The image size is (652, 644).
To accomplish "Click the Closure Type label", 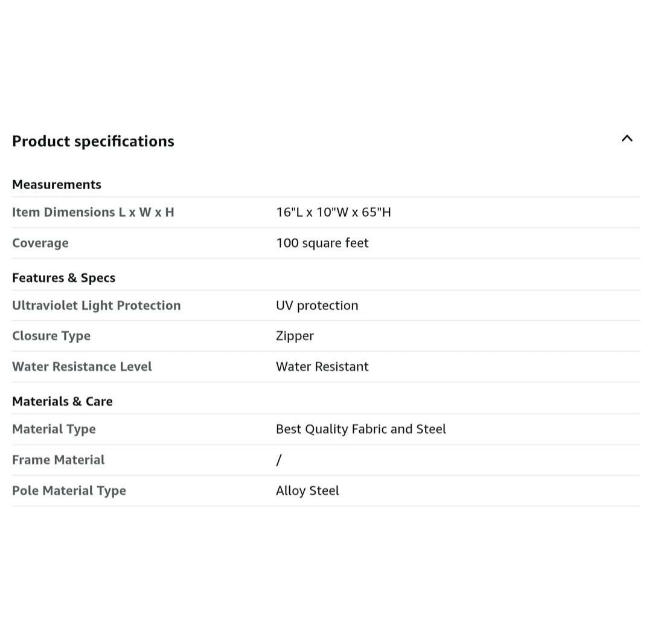I will pyautogui.click(x=51, y=336).
